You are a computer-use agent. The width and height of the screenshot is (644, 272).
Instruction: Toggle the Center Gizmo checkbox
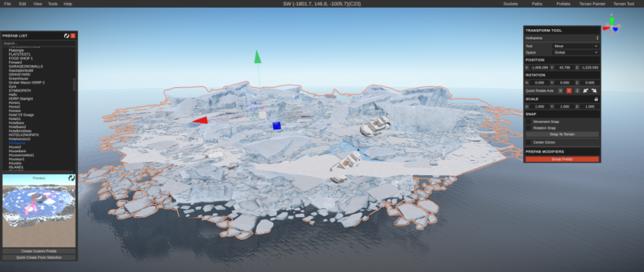[x=529, y=142]
